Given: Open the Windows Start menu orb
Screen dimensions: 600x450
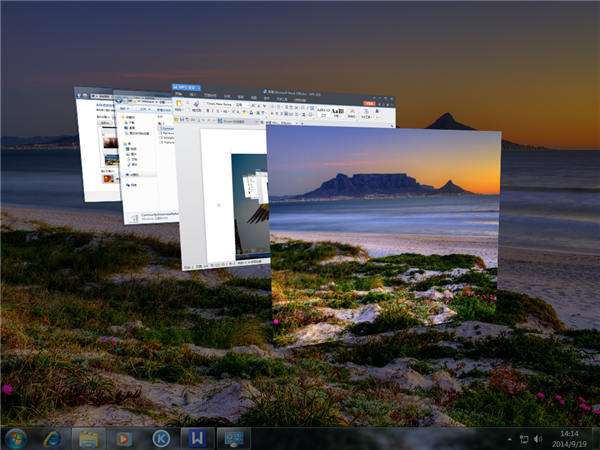Looking at the screenshot, I should coord(17,438).
